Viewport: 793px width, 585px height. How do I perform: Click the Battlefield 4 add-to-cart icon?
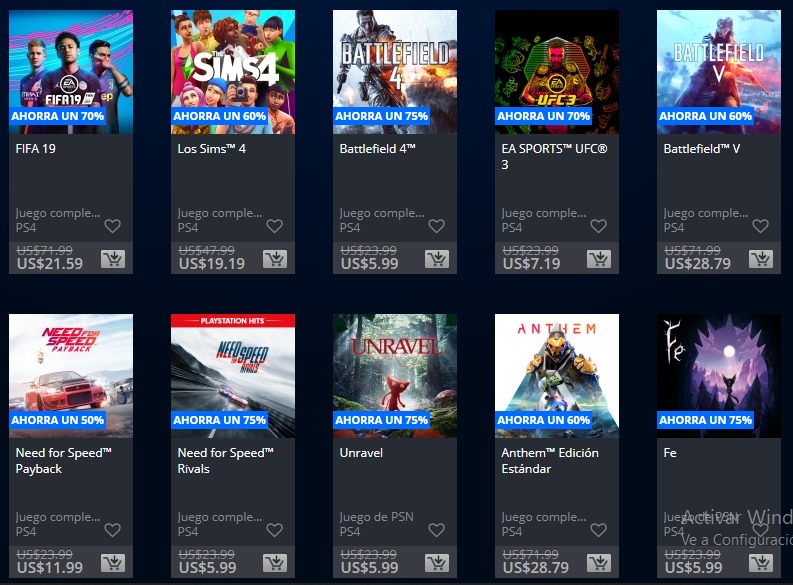click(x=437, y=259)
